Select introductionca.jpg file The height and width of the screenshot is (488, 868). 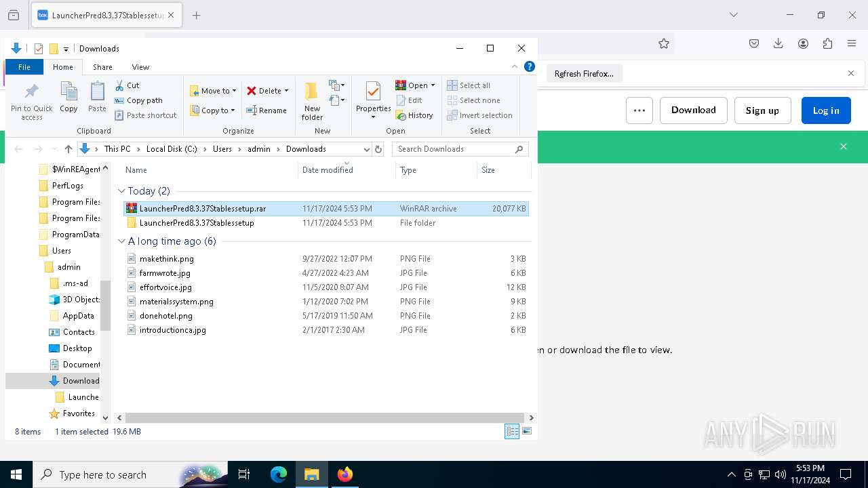[x=326, y=330]
